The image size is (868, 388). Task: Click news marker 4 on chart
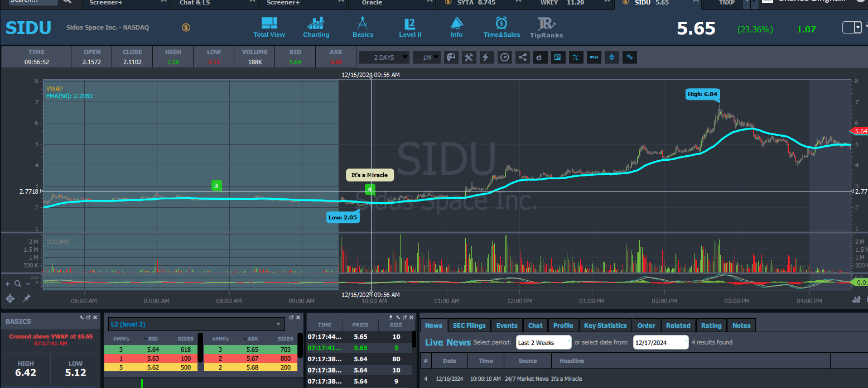click(x=369, y=189)
